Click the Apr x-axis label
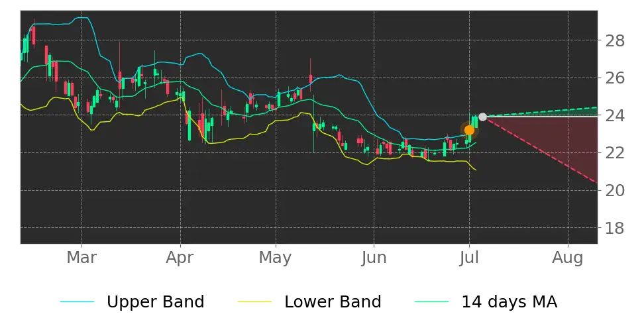Image resolution: width=644 pixels, height=322 pixels. tap(181, 258)
